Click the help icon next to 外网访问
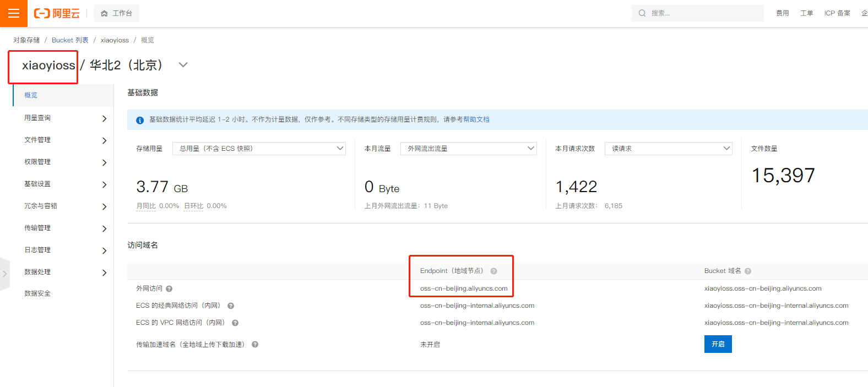Viewport: 868px width, 387px height. point(169,288)
